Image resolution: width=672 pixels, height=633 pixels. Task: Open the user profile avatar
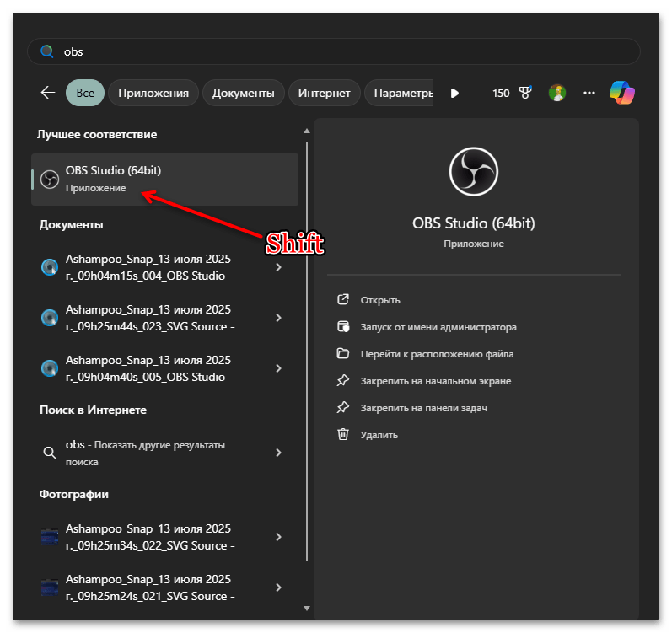pyautogui.click(x=557, y=93)
